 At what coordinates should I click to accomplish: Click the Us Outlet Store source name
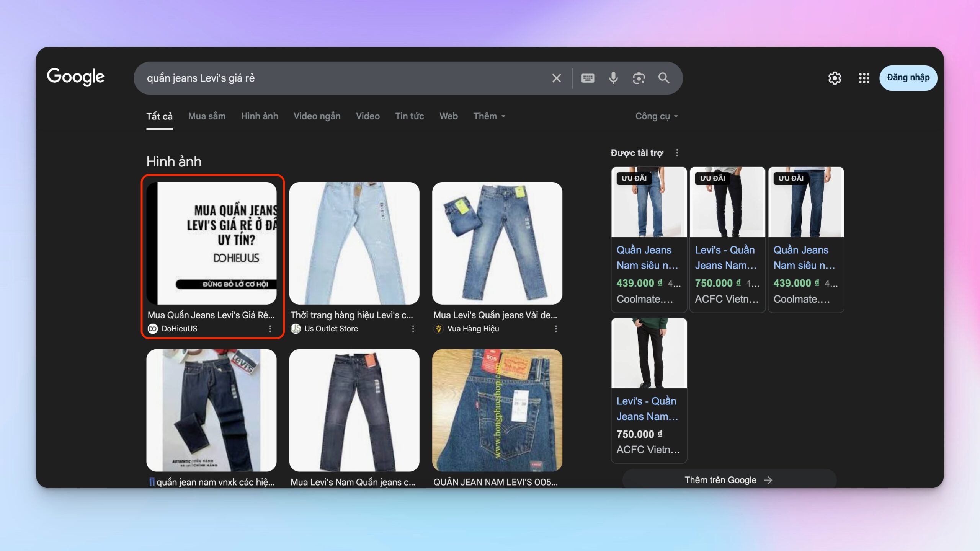coord(331,329)
